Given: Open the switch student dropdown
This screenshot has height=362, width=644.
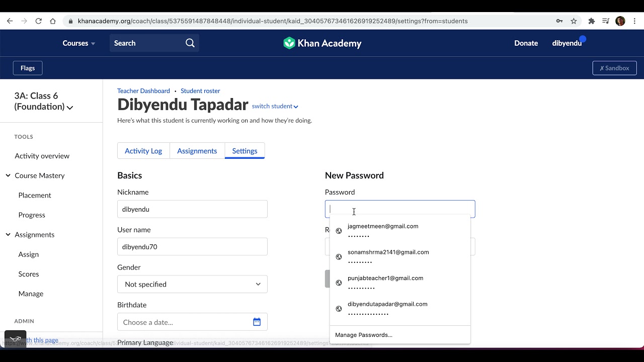Looking at the screenshot, I should pyautogui.click(x=275, y=106).
